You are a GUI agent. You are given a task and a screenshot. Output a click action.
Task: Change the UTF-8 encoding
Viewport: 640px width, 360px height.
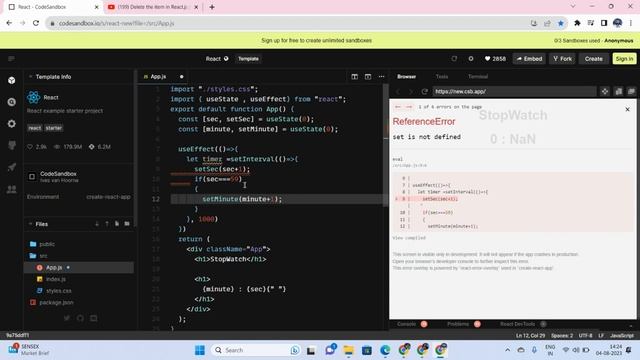(585, 336)
